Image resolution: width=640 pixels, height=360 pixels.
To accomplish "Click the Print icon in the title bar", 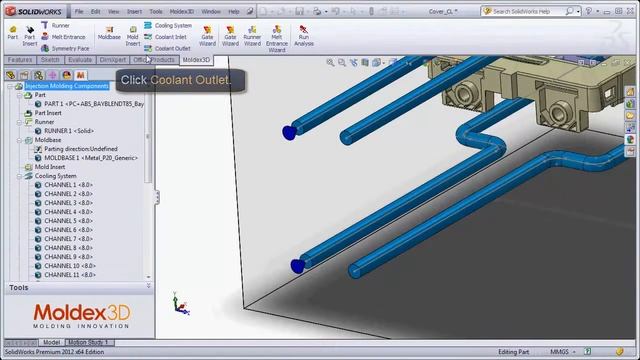I will [x=317, y=11].
